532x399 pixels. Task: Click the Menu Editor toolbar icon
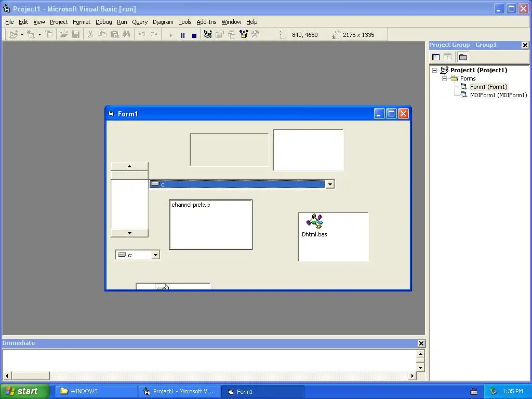[x=49, y=34]
